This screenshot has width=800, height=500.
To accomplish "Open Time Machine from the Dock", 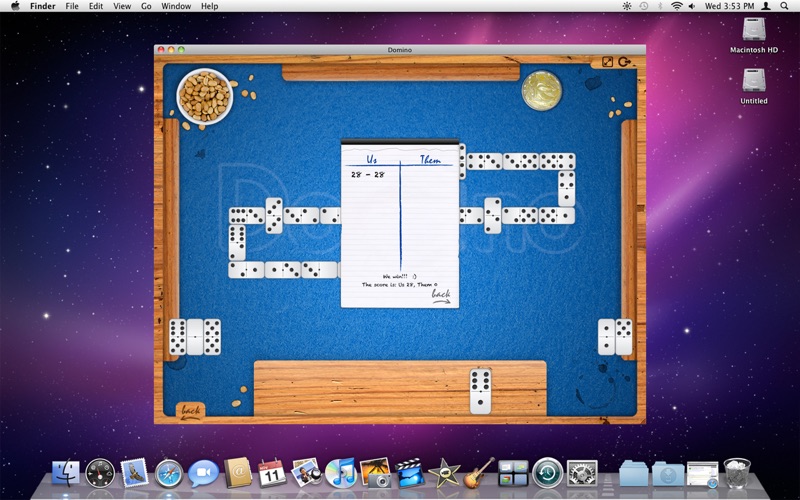I will (x=547, y=473).
